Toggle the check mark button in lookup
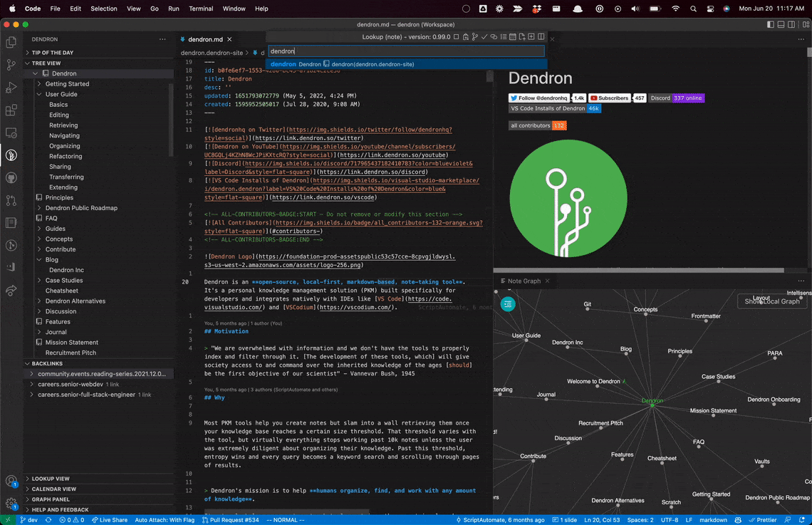Viewport: 812px width, 525px height. pos(484,37)
